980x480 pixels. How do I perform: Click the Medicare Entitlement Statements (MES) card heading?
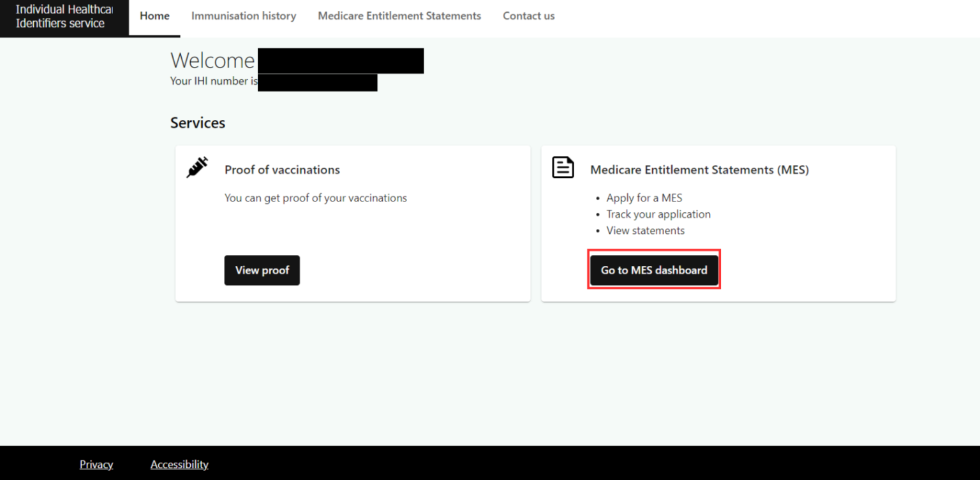tap(699, 170)
